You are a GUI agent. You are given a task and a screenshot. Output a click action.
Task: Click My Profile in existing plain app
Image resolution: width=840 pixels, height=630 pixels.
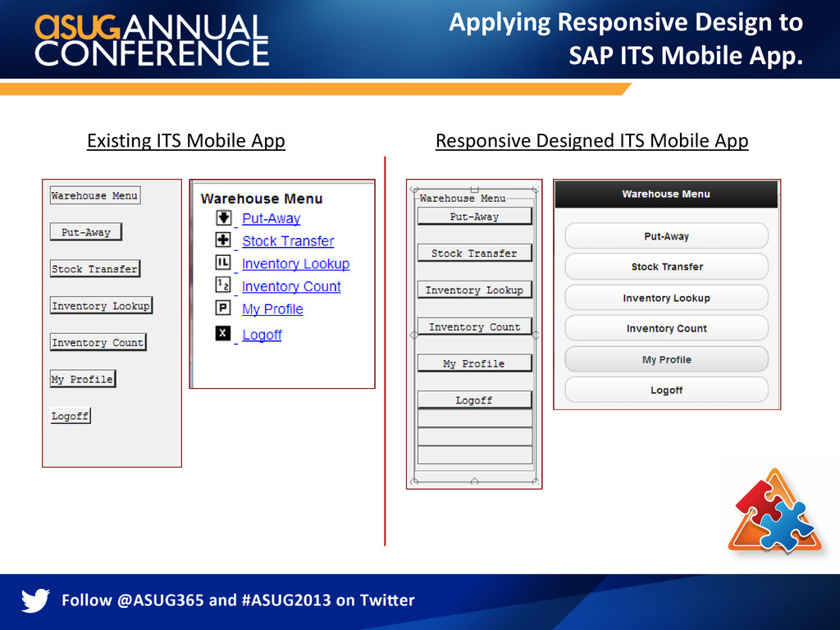pyautogui.click(x=83, y=379)
